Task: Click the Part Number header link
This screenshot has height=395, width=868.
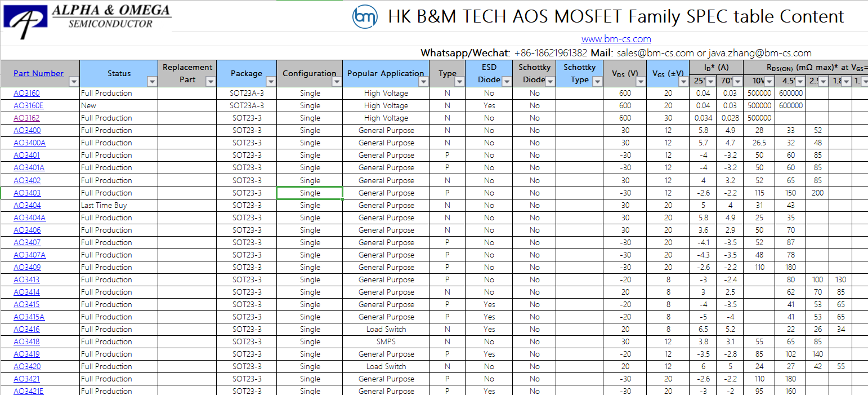Action: click(38, 73)
